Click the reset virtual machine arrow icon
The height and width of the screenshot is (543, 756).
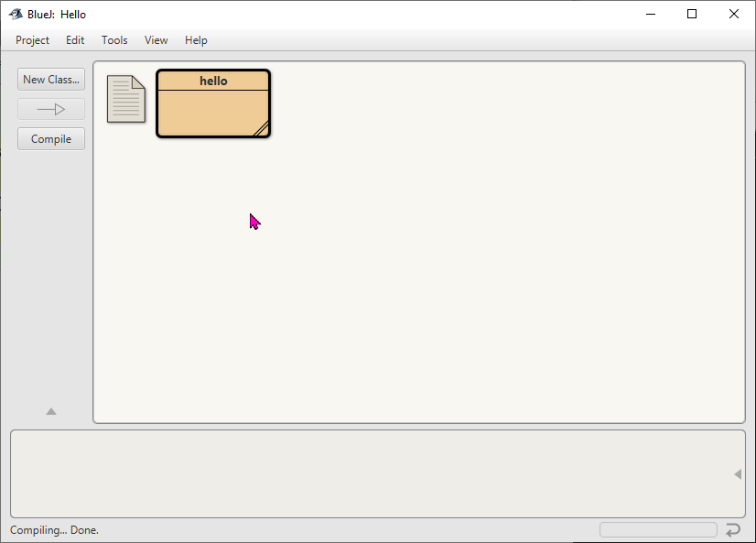(733, 530)
